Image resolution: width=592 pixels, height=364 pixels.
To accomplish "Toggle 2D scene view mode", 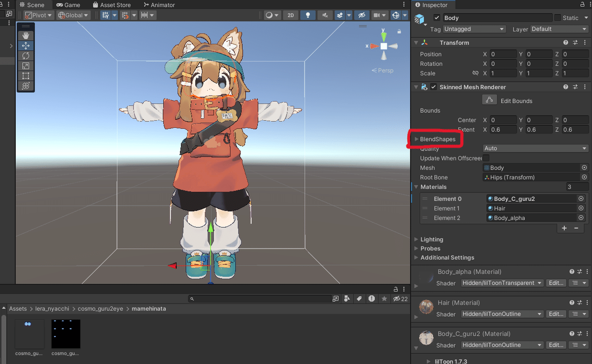I will pos(291,15).
